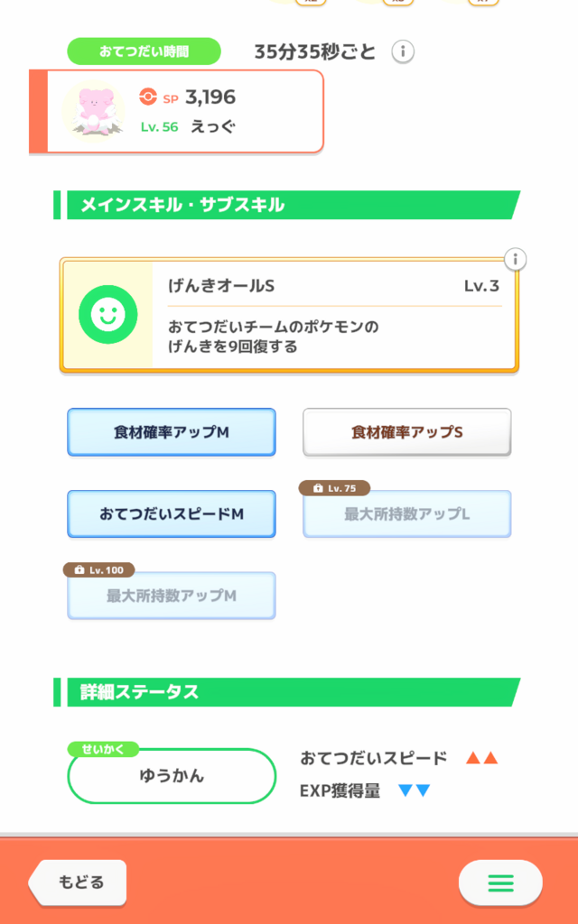
Task: Select the おてつだいスピードM sub skill
Action: [x=172, y=513]
